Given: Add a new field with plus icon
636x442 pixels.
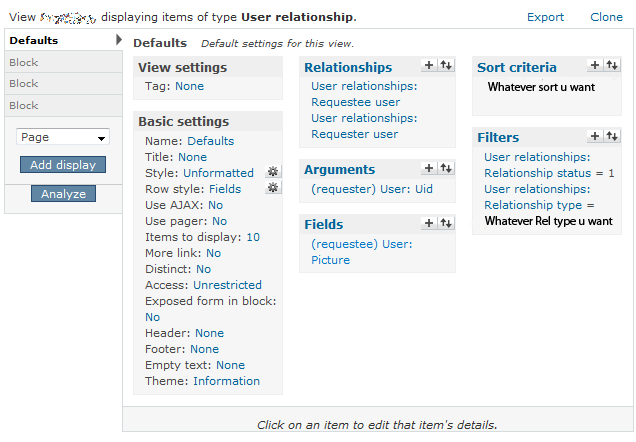Looking at the screenshot, I should (429, 223).
